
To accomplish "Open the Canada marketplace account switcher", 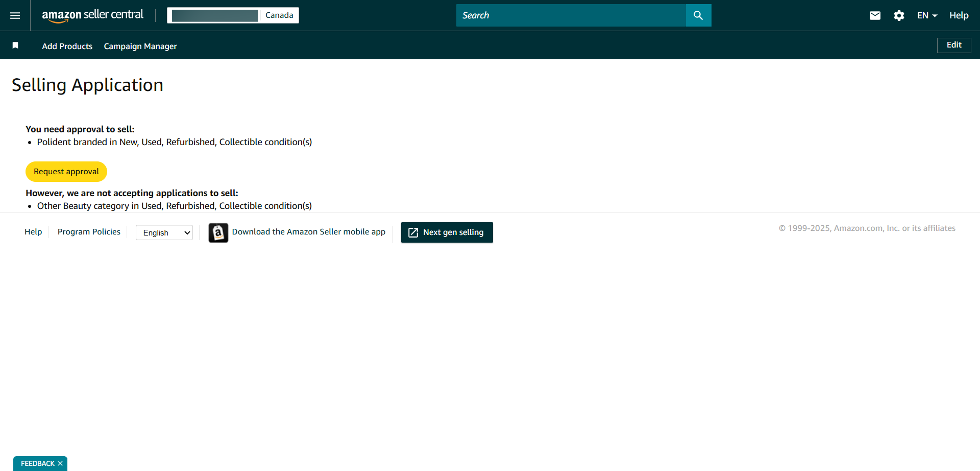I will click(x=233, y=15).
